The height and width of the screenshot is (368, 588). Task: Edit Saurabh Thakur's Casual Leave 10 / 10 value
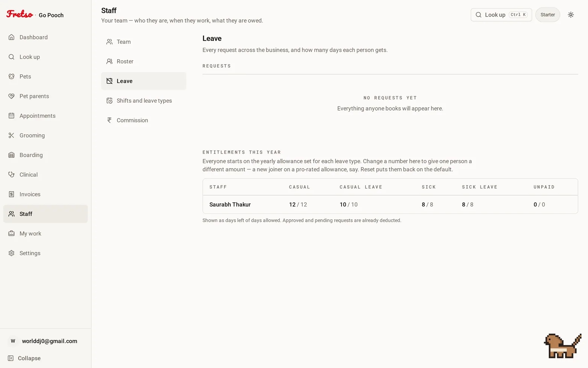click(349, 205)
